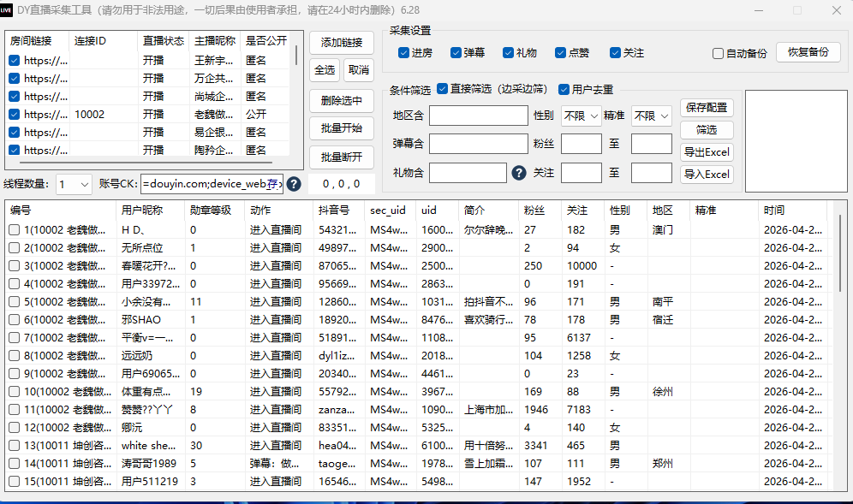Toggle the 用户去重 checkbox
The image size is (853, 504).
[x=564, y=89]
